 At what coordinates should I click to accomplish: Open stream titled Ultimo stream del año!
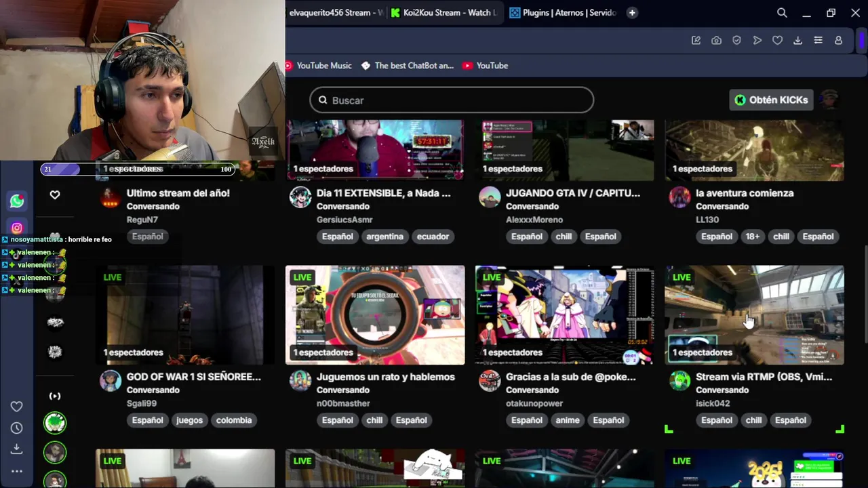tap(178, 193)
